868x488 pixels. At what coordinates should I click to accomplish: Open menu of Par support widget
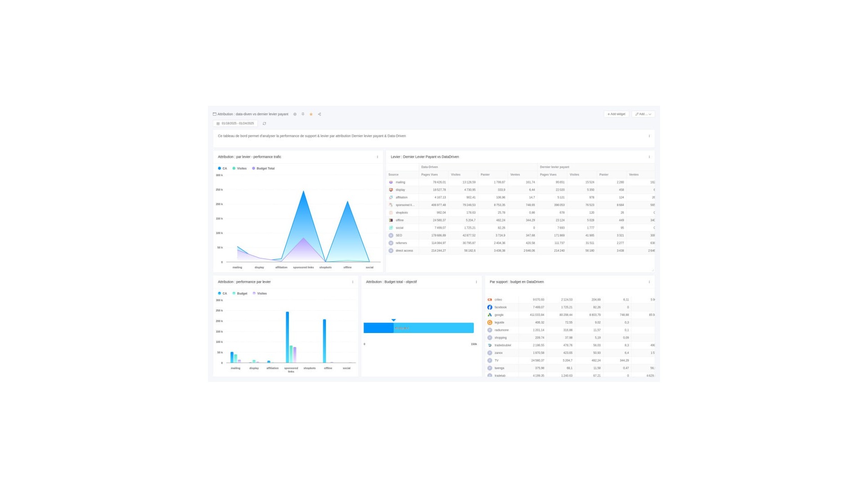[x=649, y=282]
